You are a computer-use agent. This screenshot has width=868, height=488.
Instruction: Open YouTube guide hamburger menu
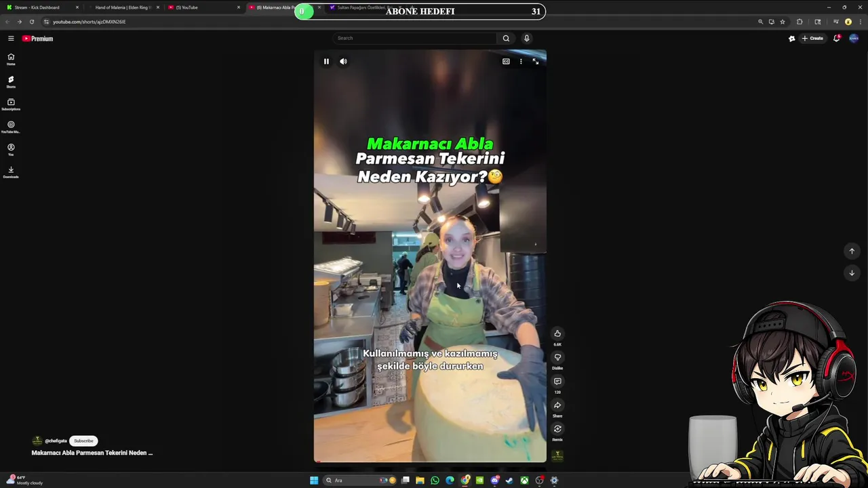(x=11, y=39)
